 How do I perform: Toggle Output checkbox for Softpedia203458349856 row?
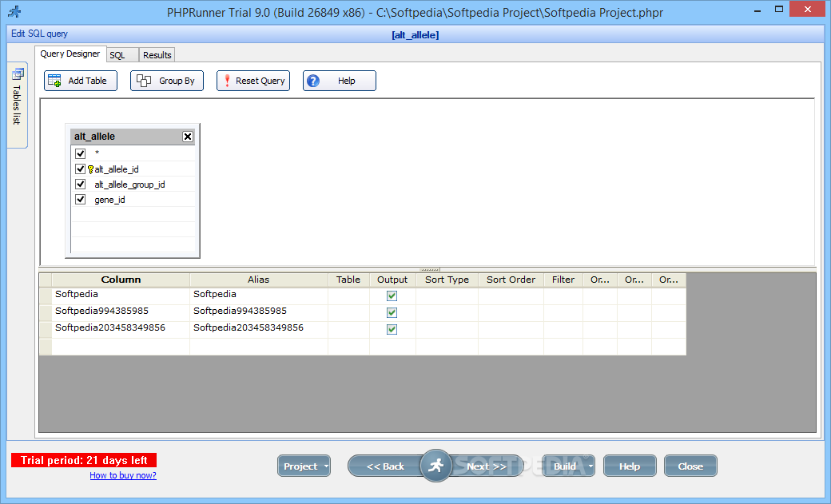[x=392, y=330]
